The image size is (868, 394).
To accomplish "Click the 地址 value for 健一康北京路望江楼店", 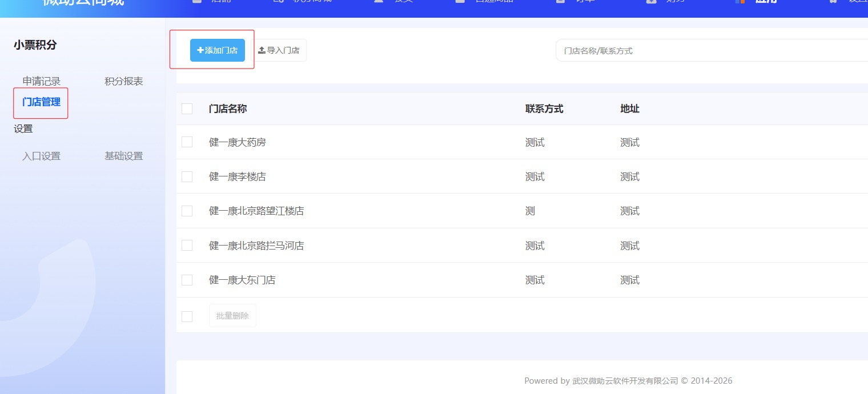I will coord(630,211).
